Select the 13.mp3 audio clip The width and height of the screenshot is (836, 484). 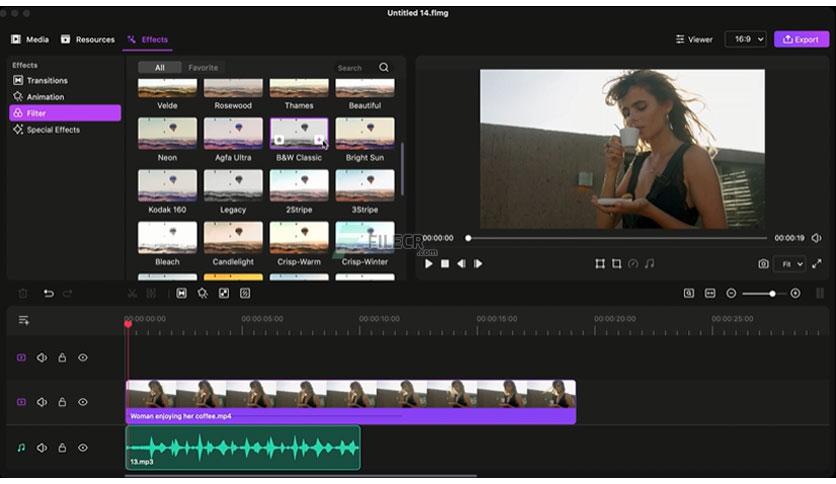point(243,448)
